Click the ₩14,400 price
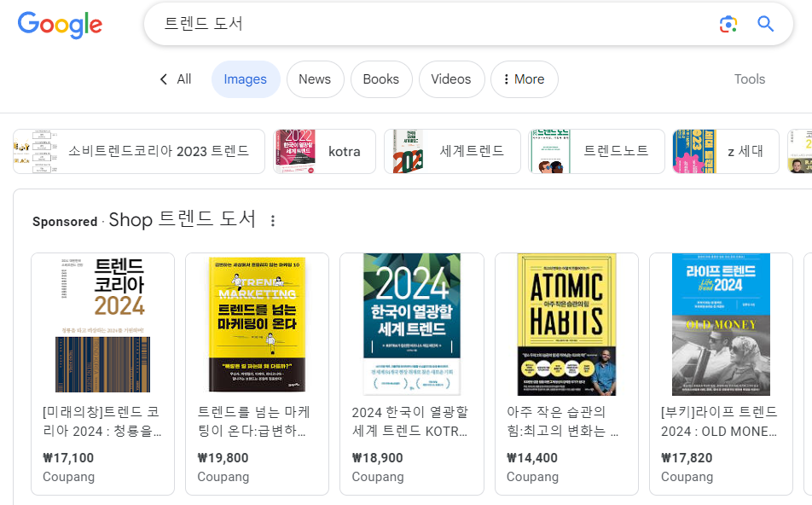 tap(532, 458)
